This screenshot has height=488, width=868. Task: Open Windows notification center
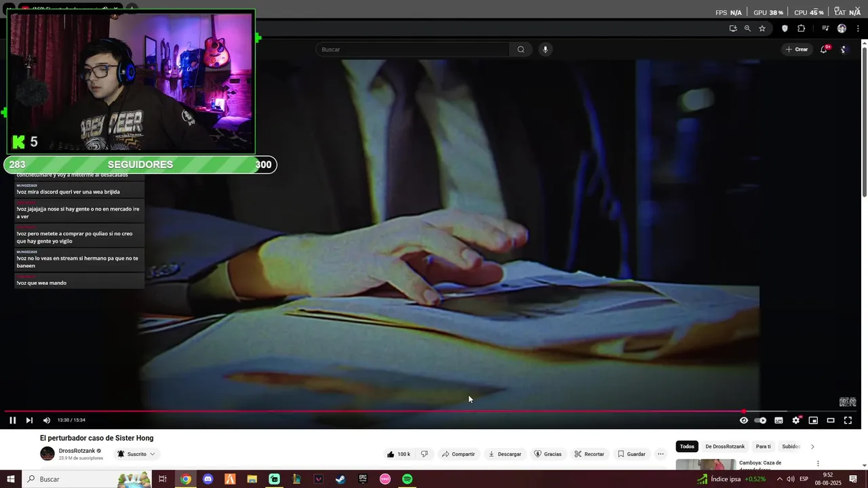tap(854, 479)
